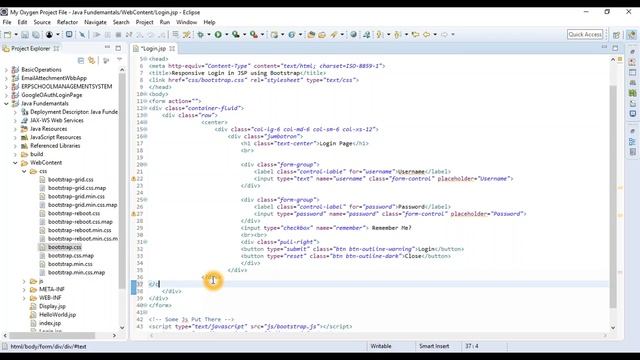
Task: Click the Quick Access search field
Action: coord(585,35)
